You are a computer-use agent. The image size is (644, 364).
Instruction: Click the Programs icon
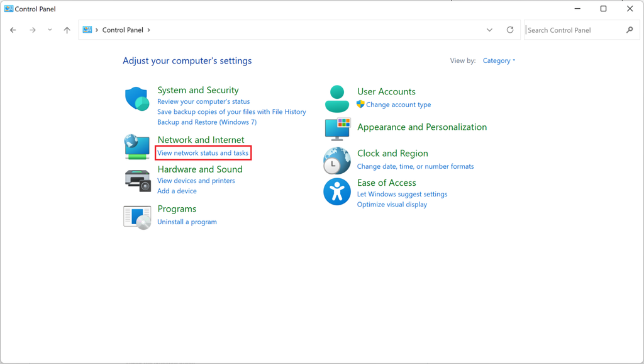[x=137, y=217]
